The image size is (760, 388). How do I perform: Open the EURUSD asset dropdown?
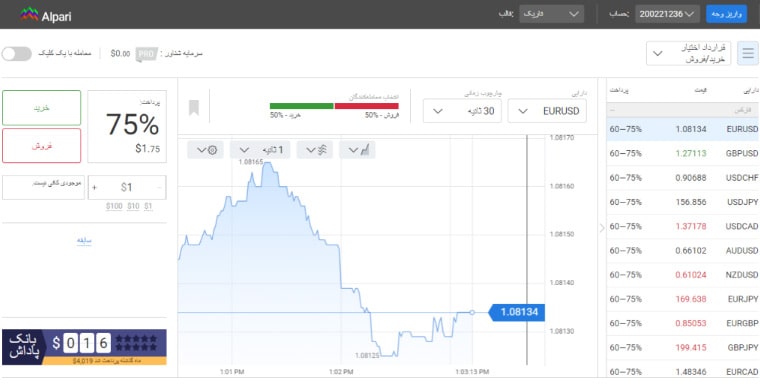click(x=547, y=111)
